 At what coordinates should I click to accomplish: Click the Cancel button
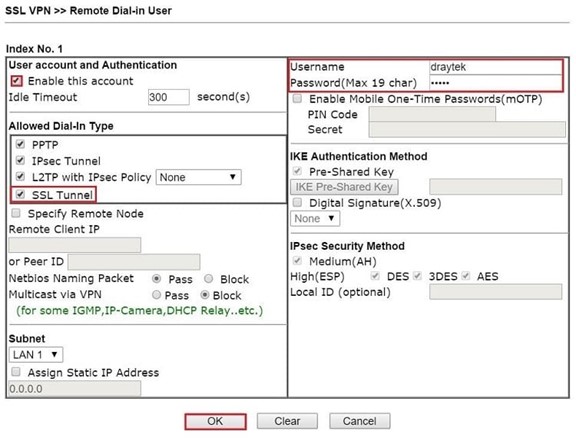click(x=360, y=421)
